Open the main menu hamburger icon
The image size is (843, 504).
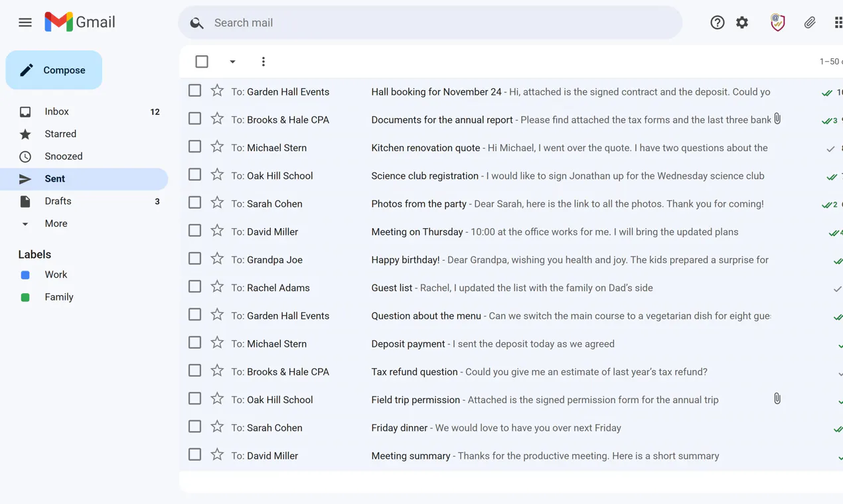(x=25, y=23)
